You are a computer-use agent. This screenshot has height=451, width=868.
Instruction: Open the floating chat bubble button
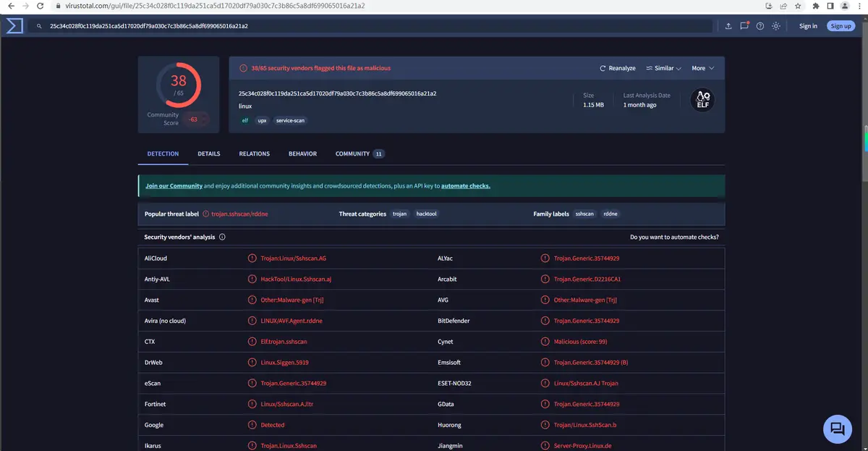pos(838,429)
